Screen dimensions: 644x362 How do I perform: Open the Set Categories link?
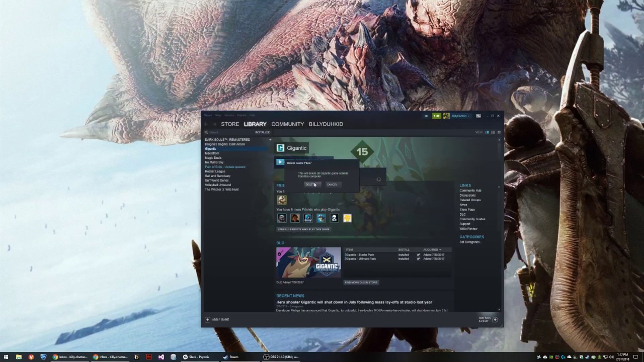pos(470,242)
